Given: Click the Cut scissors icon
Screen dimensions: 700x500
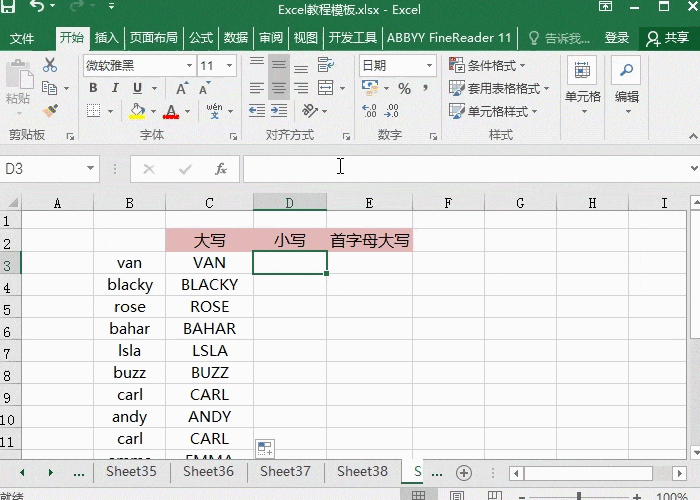Looking at the screenshot, I should (x=51, y=65).
